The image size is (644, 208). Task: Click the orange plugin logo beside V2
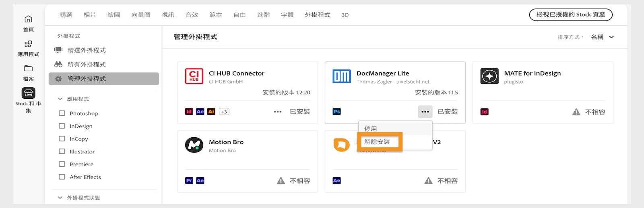point(342,145)
